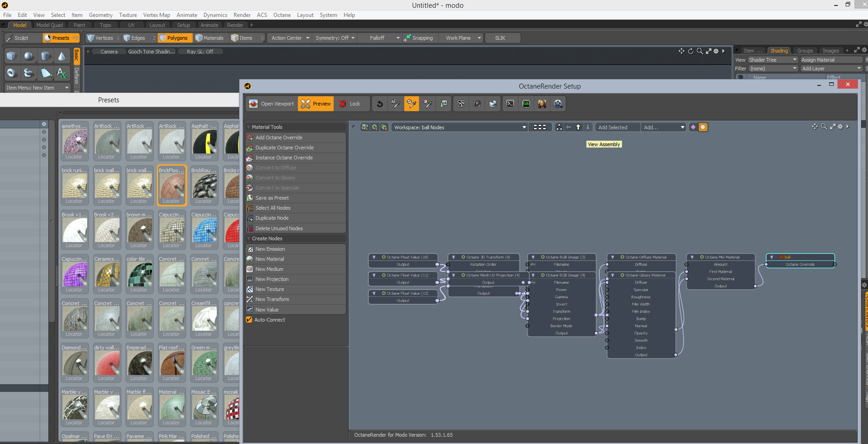Click the GPU chip settings icon
This screenshot has width=868, height=444.
[526, 104]
